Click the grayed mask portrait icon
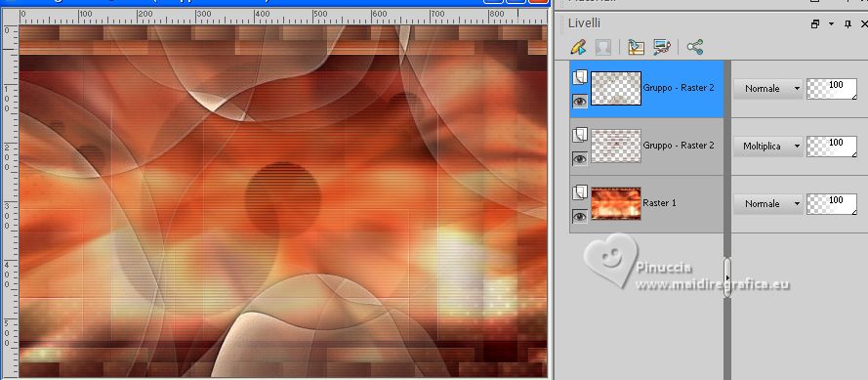The width and height of the screenshot is (868, 380). [x=602, y=47]
